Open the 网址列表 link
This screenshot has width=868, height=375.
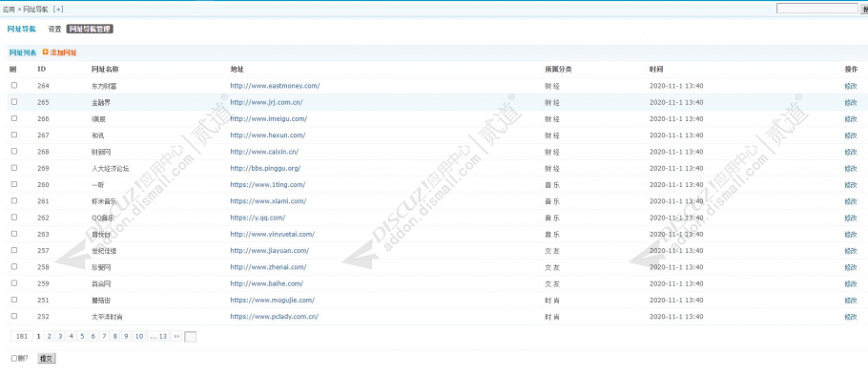pyautogui.click(x=23, y=52)
